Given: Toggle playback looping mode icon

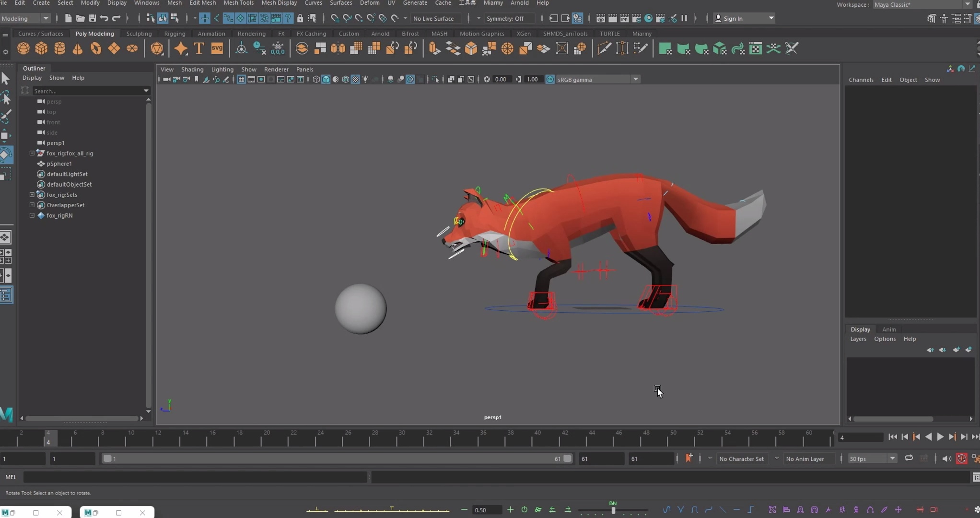Looking at the screenshot, I should point(909,459).
